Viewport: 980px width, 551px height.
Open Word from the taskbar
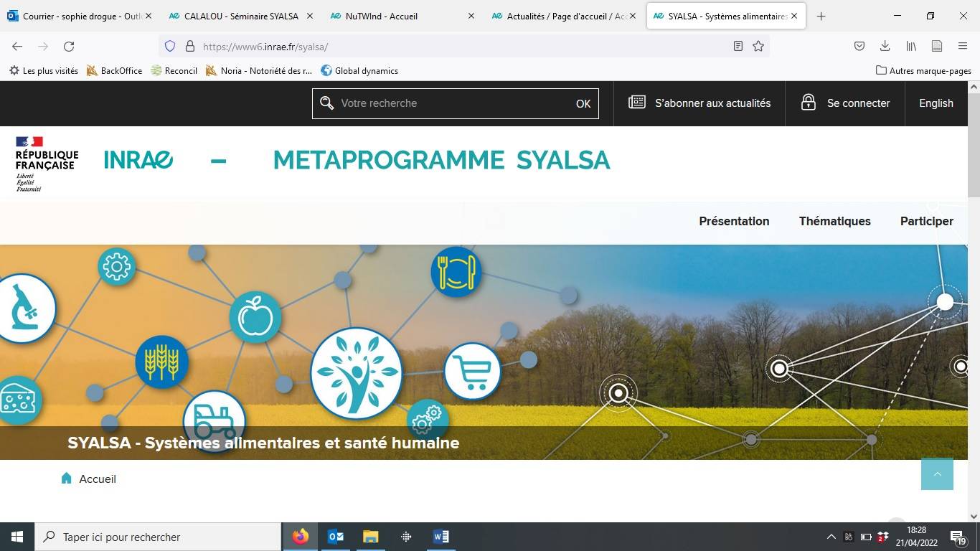tap(440, 537)
